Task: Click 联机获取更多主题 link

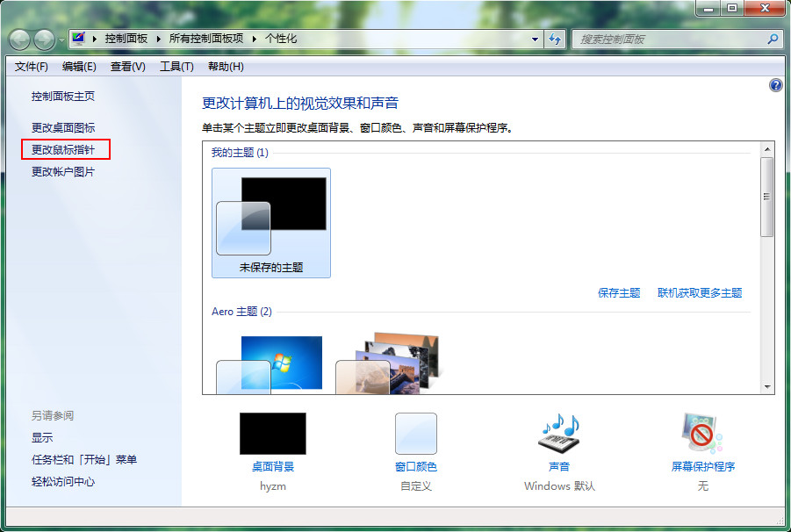Action: 700,293
